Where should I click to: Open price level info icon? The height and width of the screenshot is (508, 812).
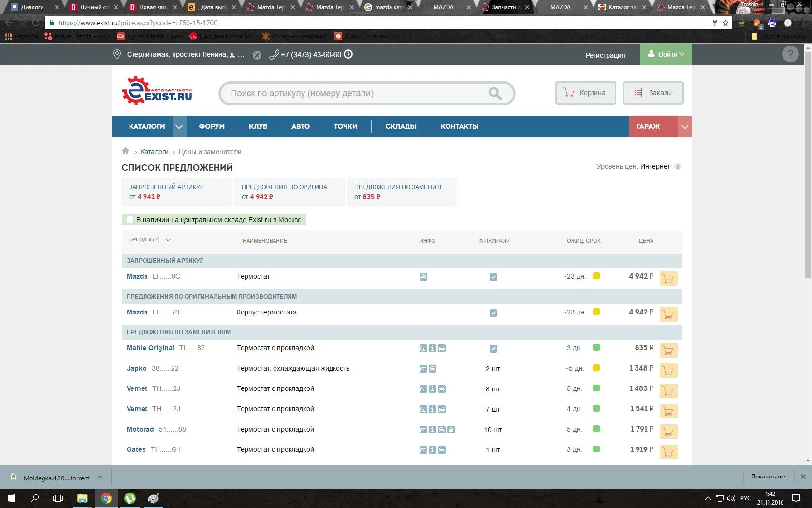tap(678, 166)
